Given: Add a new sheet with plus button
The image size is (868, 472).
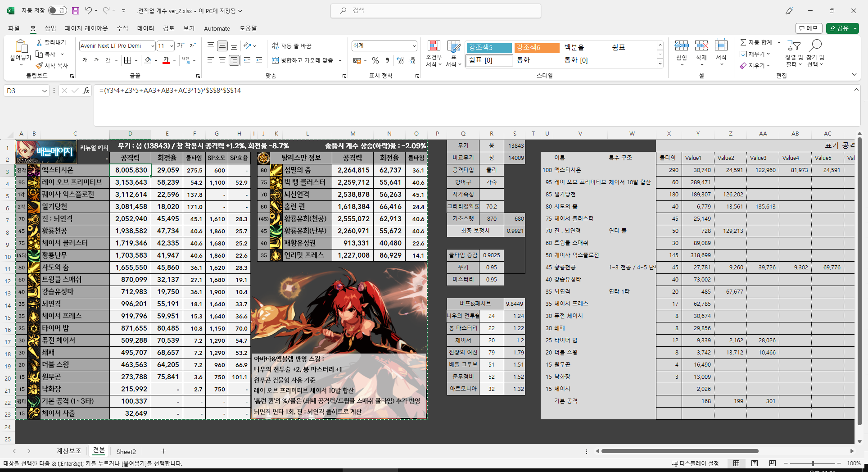Looking at the screenshot, I should 163,451.
